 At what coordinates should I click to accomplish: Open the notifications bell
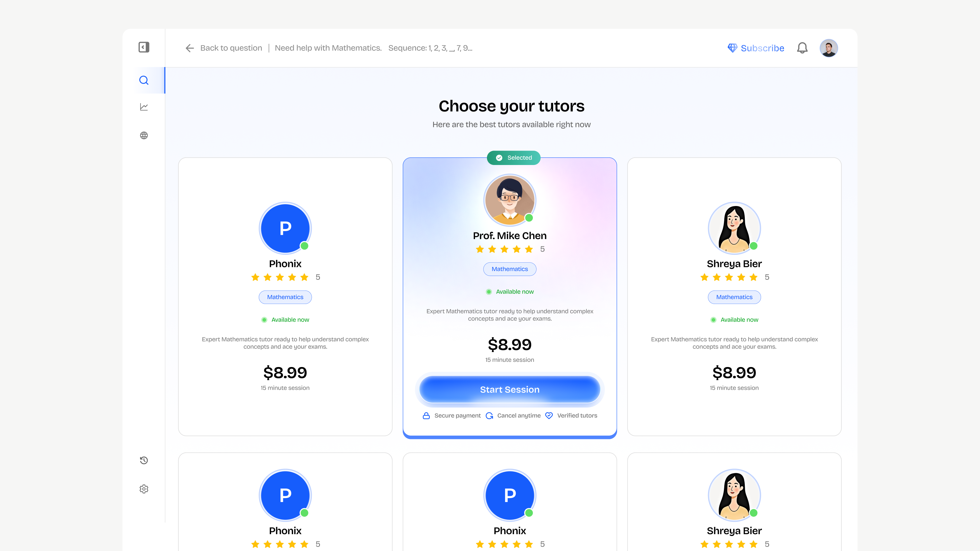(x=802, y=48)
